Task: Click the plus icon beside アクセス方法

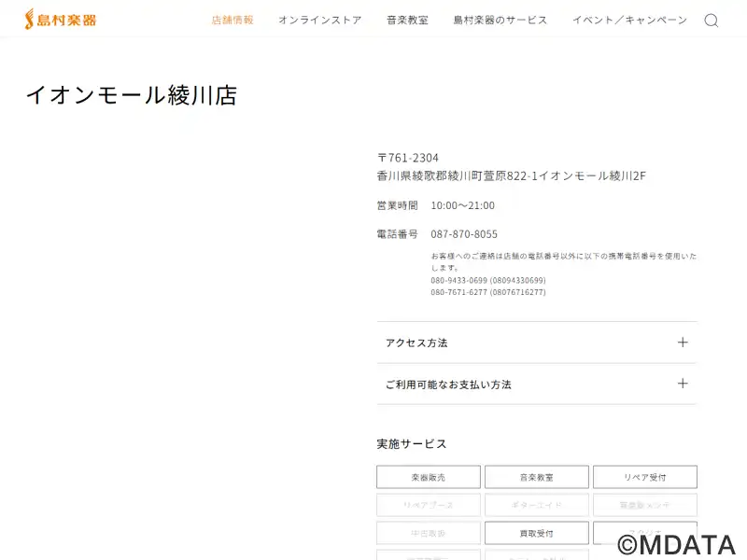Action: (x=683, y=343)
